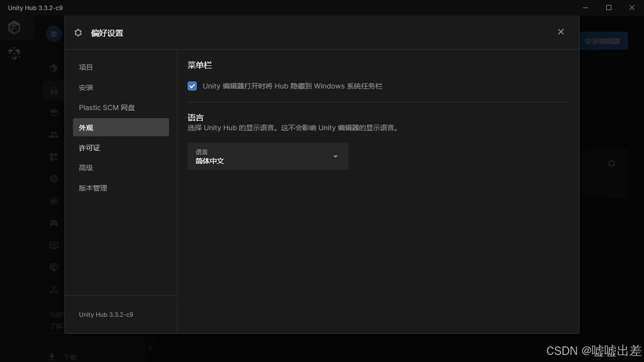Click the gear icon on the background install card

click(611, 163)
